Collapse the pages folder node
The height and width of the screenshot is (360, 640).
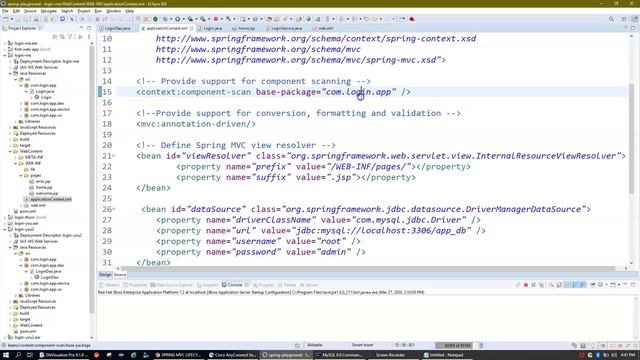point(21,176)
